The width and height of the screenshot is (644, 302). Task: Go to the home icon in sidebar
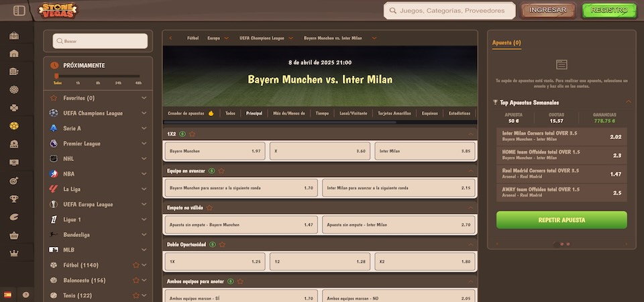(x=14, y=54)
